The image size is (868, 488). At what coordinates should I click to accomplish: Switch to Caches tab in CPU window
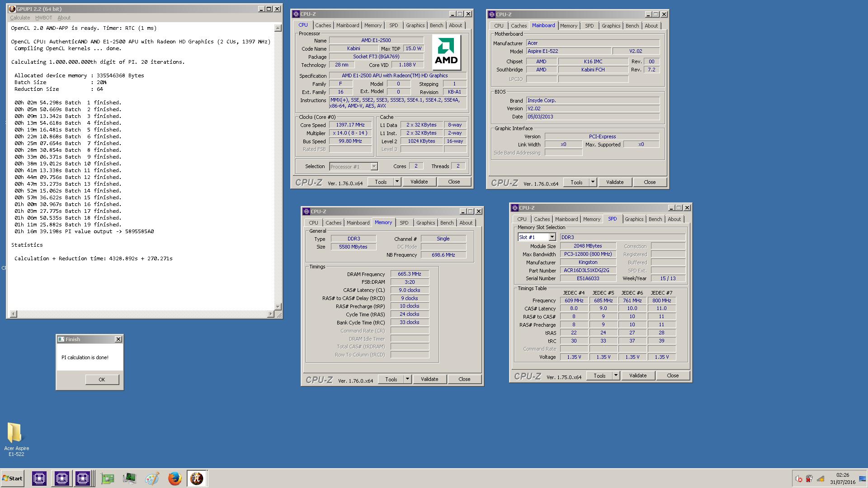pos(323,25)
